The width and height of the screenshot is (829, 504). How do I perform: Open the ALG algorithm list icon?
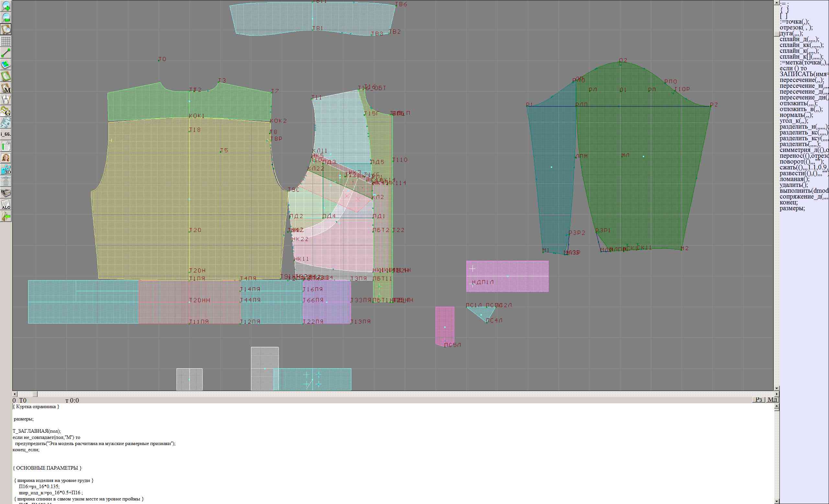tap(6, 205)
